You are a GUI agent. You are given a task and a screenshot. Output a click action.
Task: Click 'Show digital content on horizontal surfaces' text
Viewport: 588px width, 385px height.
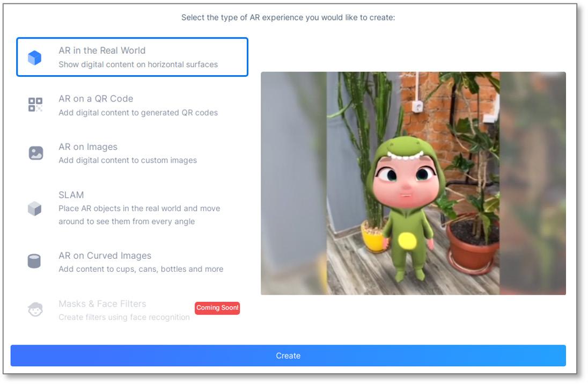(138, 64)
